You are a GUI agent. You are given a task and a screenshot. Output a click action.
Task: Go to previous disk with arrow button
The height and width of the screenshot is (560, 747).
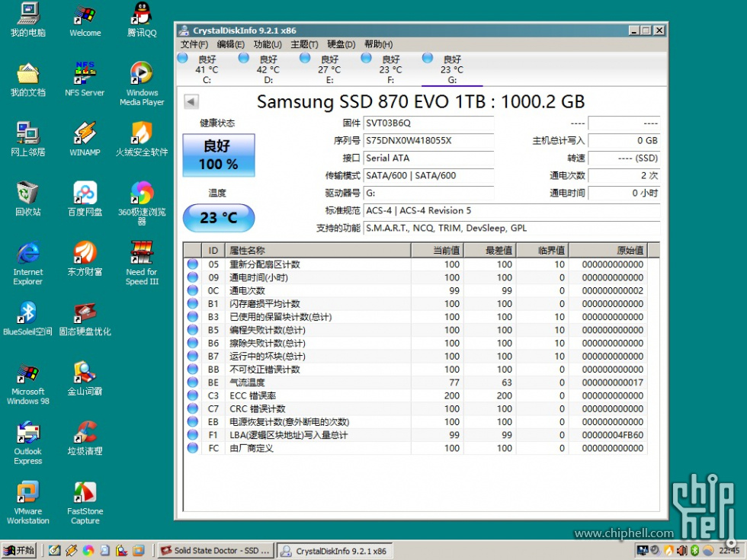tap(191, 101)
